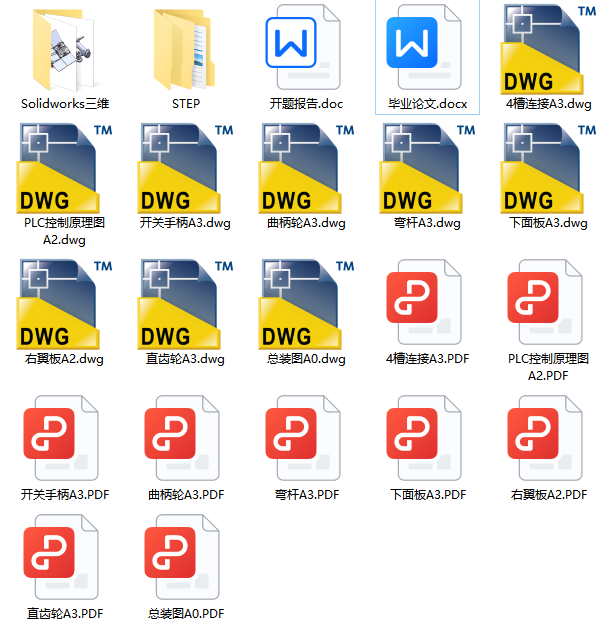
Task: Select the 总装图A0.dwg file icon
Action: pos(306,304)
